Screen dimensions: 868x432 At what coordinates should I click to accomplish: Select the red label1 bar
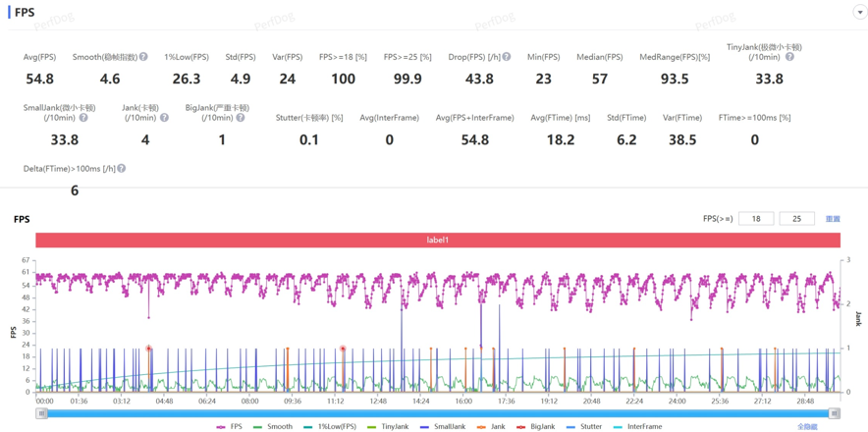pyautogui.click(x=438, y=241)
